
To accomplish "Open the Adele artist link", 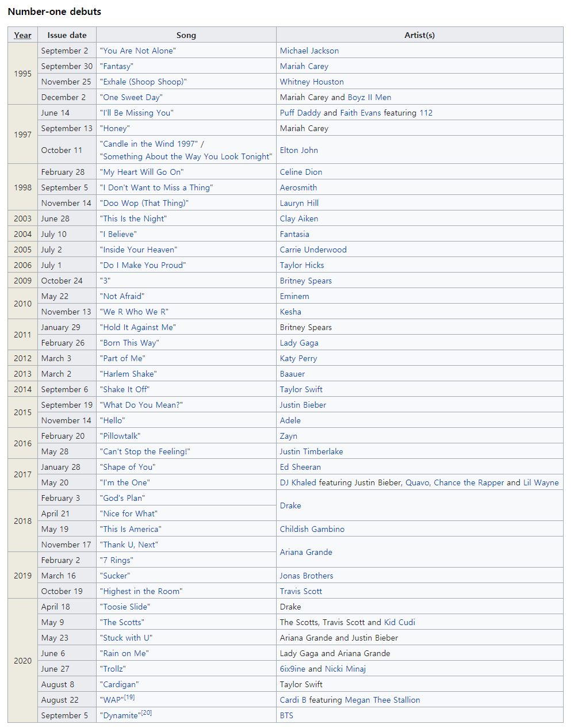I will point(290,420).
